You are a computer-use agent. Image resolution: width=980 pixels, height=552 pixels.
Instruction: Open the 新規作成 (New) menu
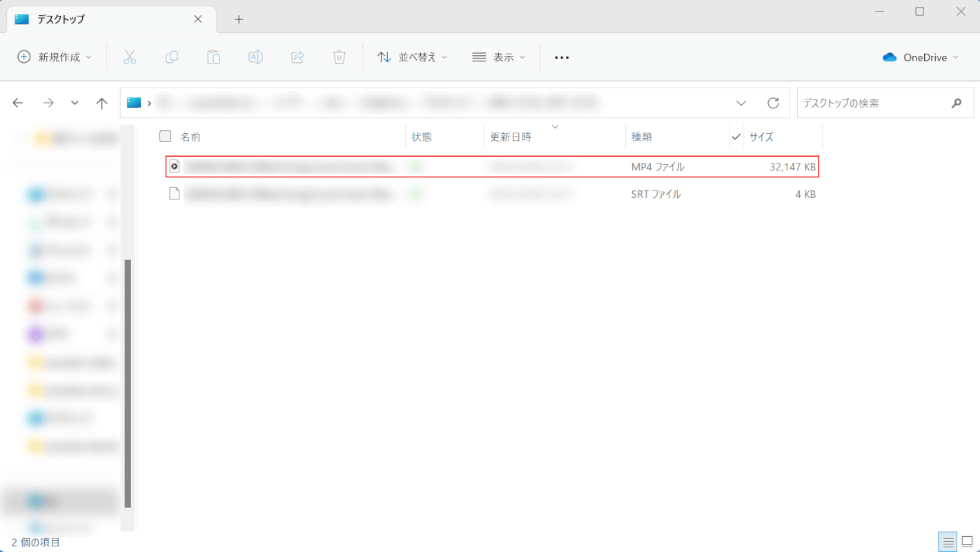[55, 57]
